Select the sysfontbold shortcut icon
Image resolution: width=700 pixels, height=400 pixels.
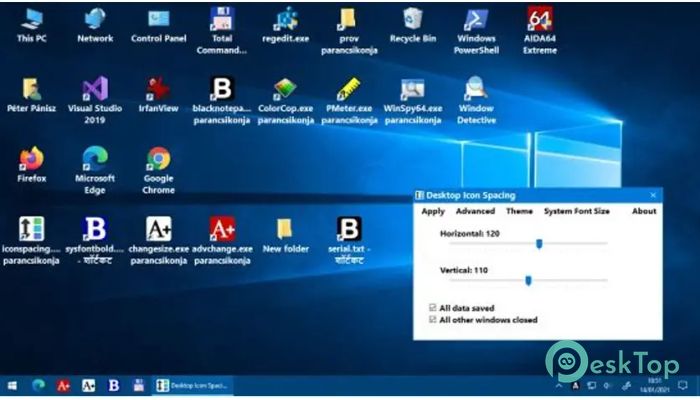point(95,241)
